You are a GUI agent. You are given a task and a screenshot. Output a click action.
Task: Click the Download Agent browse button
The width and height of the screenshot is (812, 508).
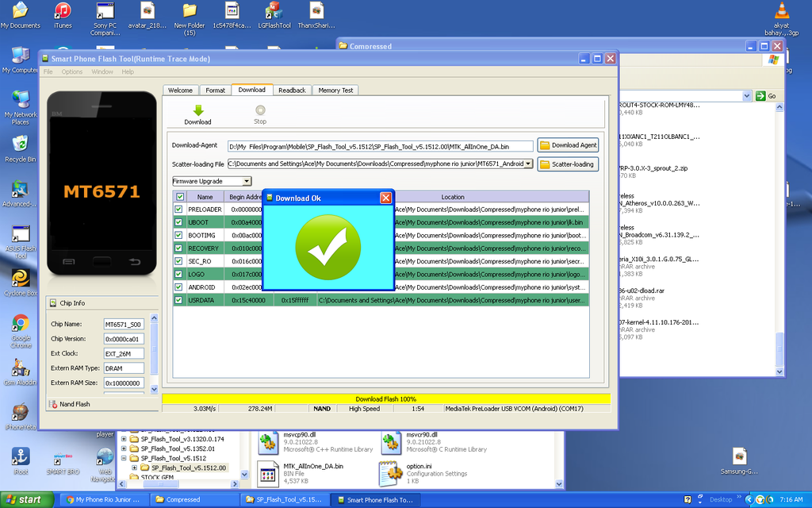[568, 145]
